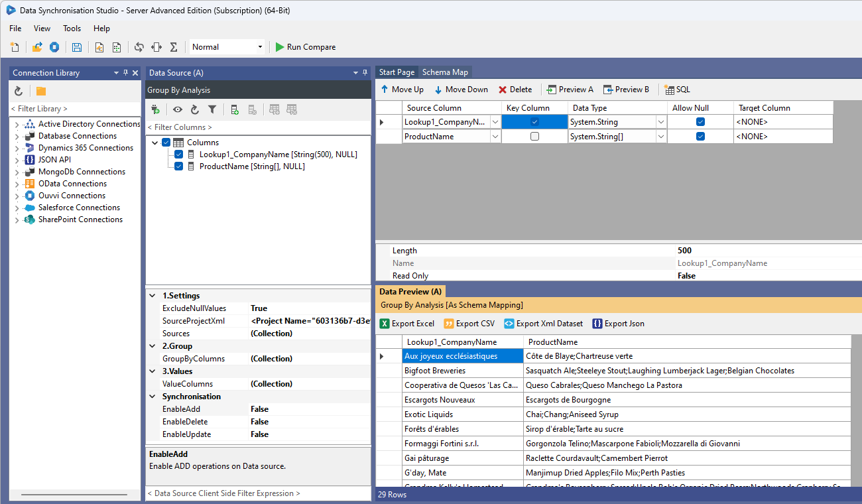Image resolution: width=862 pixels, height=504 pixels.
Task: Open the File menu
Action: [15, 29]
